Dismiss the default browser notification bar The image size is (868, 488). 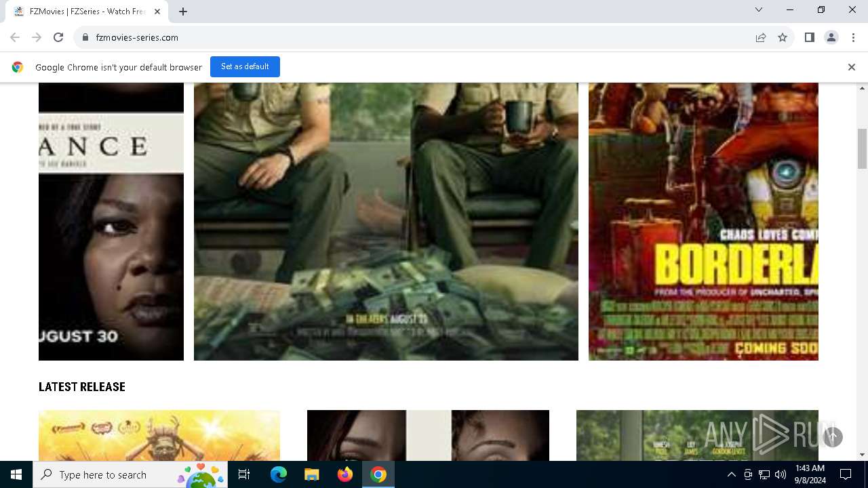point(852,67)
